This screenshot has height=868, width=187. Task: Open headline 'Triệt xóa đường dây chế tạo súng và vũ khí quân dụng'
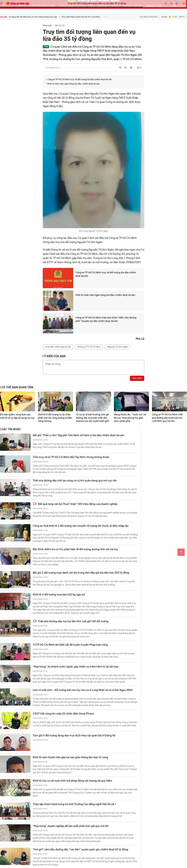tap(75, 480)
